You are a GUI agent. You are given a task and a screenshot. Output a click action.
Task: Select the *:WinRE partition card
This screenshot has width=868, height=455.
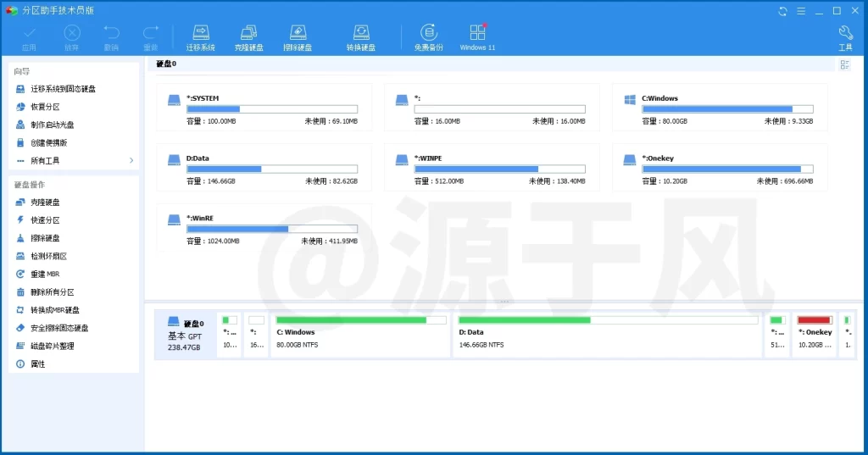click(x=264, y=227)
